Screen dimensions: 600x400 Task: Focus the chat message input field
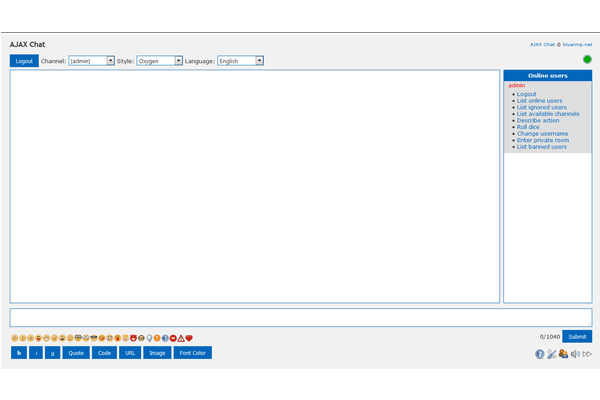coord(300,318)
